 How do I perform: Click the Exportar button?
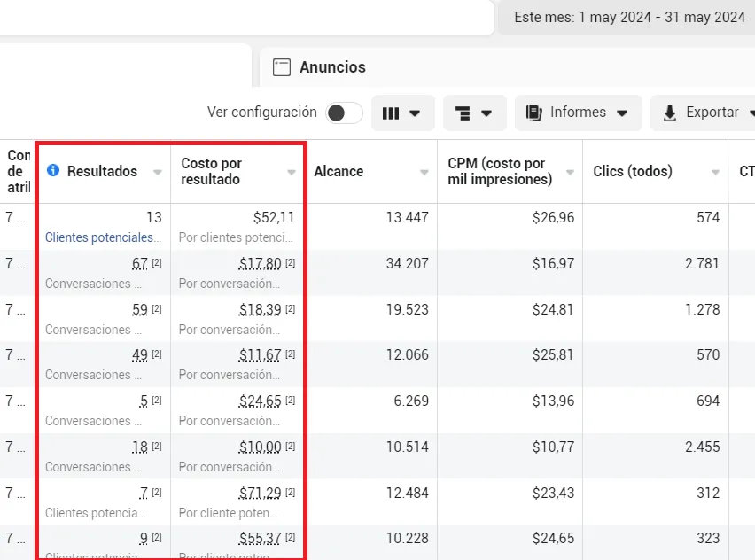click(x=703, y=113)
